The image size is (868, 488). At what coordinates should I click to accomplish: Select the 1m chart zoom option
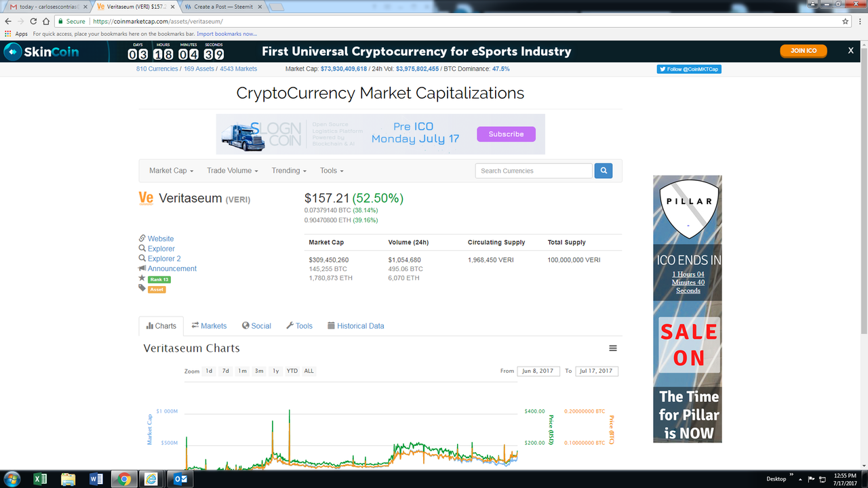242,371
